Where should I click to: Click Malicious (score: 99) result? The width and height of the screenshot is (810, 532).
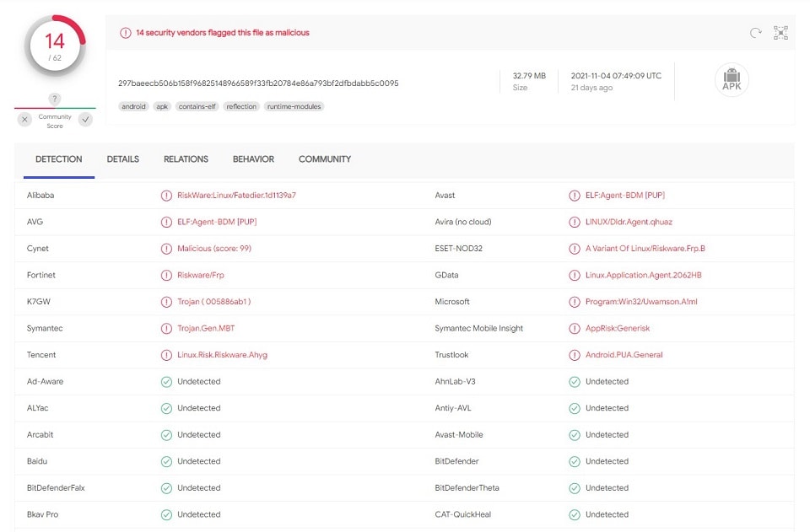(x=214, y=249)
